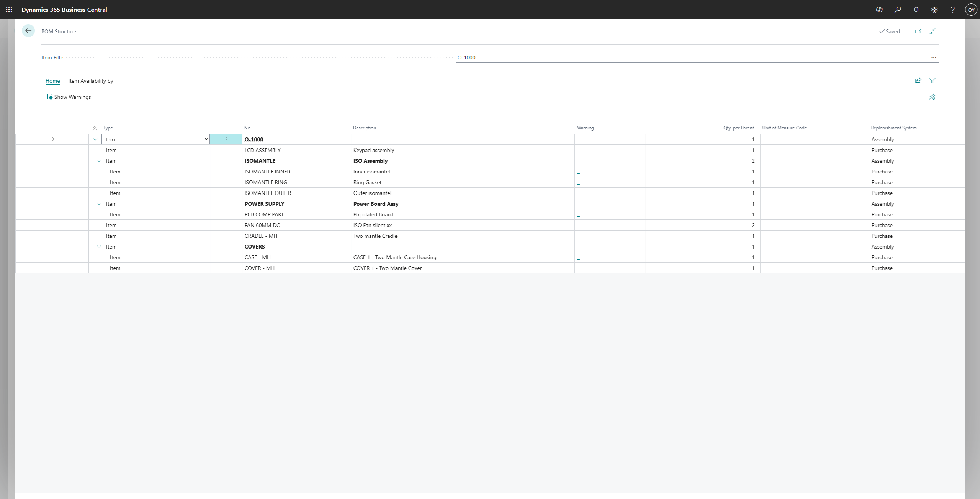
Task: Open the app launcher waffle icon
Action: tap(9, 10)
